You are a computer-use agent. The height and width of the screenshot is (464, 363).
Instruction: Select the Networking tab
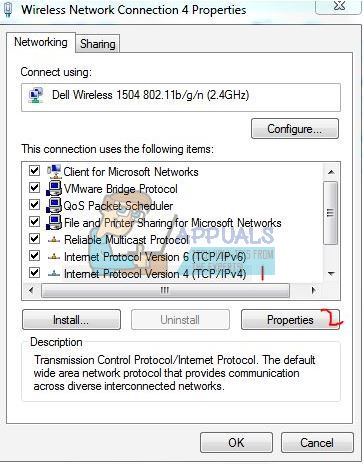tap(41, 42)
